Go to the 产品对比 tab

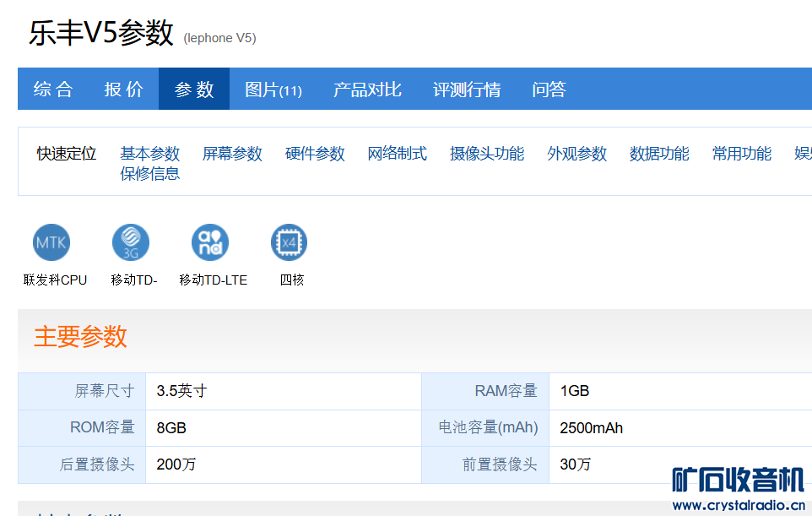(x=367, y=90)
